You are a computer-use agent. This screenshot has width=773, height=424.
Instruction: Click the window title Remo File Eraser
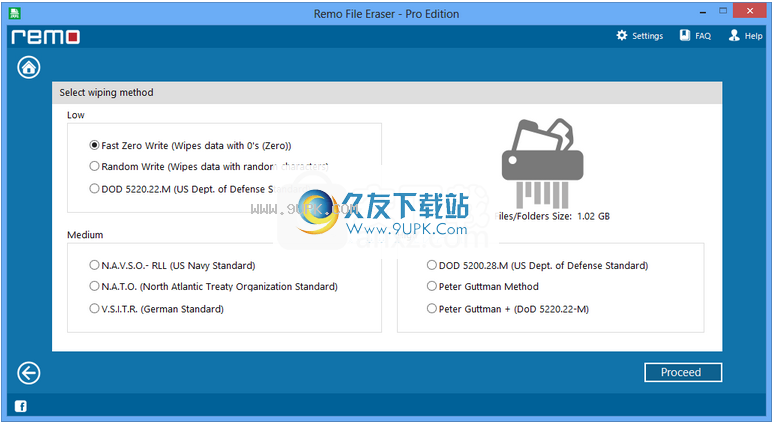[386, 14]
